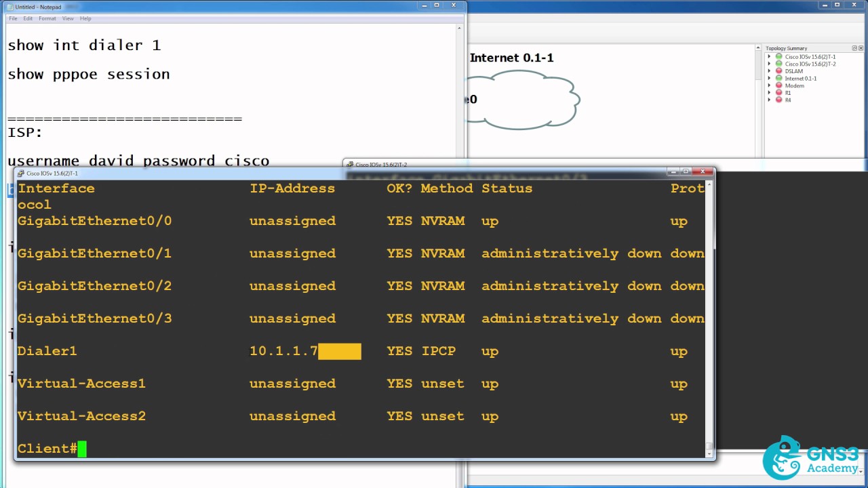Expand Cisco IOSv 15.6(2)T-2 in Topology Summary

769,64
